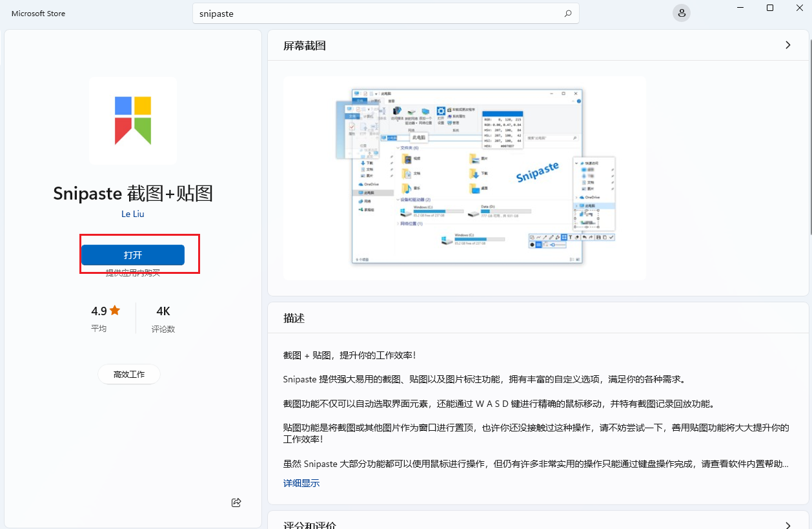Open the user account profile icon

click(681, 13)
